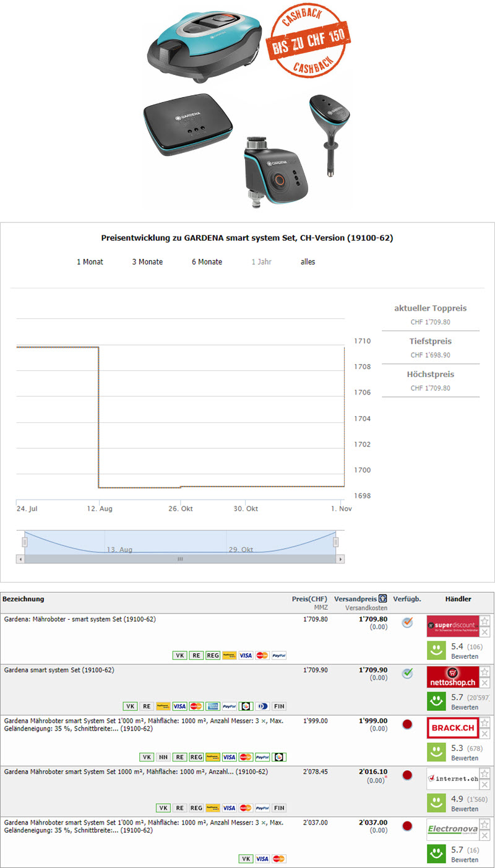Select the 3 Monate time range
495x868 pixels.
147,262
